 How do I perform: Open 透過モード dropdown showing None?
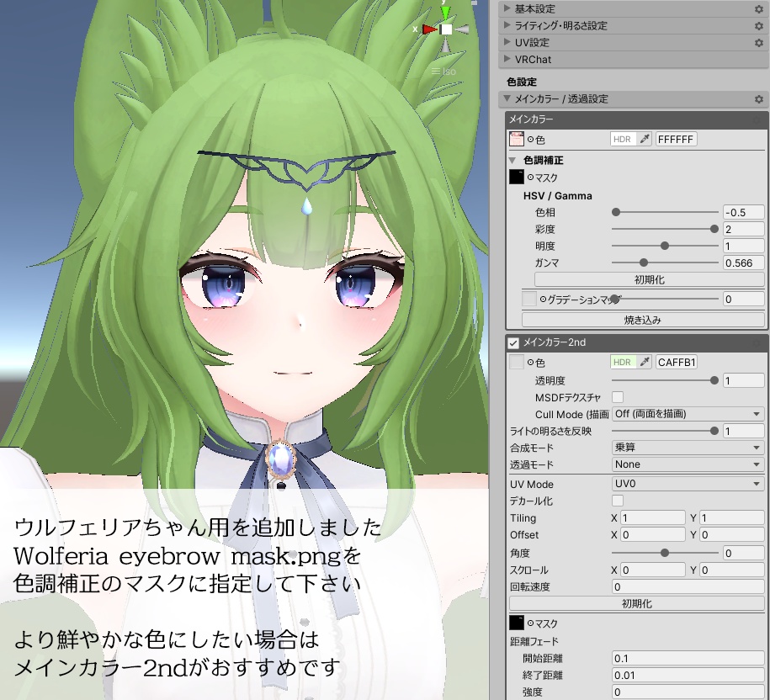[x=688, y=464]
